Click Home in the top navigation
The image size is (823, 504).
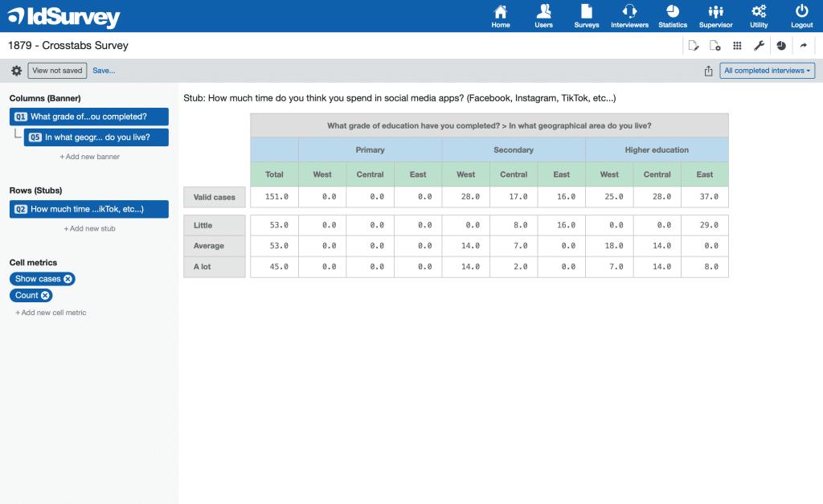coord(500,16)
